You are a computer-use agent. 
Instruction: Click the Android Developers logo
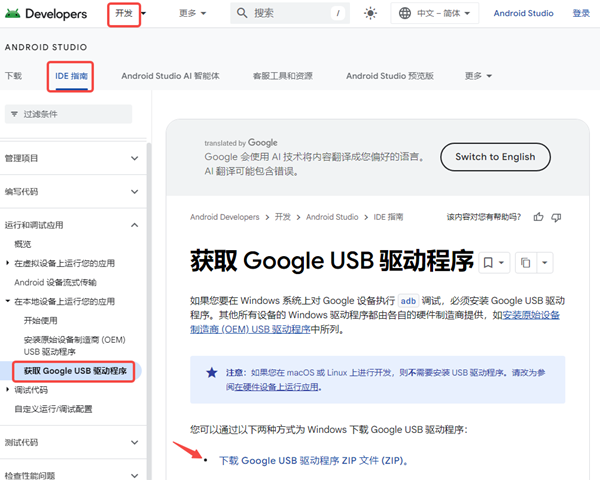[46, 14]
